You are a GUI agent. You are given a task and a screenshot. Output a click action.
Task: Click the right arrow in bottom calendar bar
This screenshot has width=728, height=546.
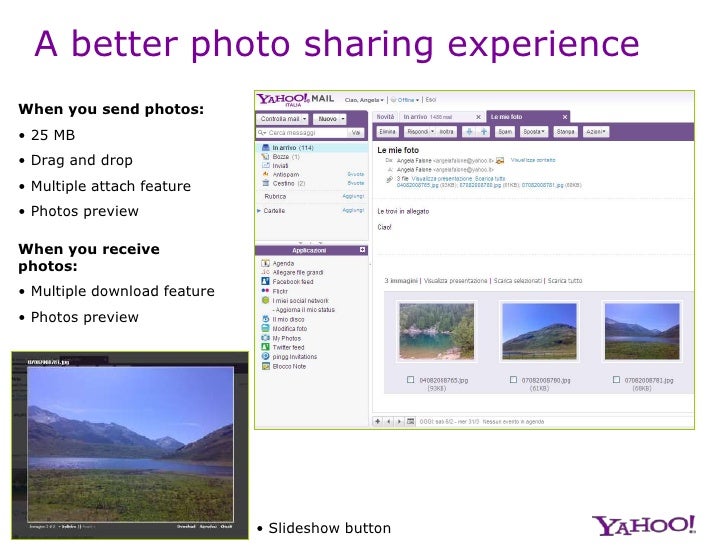click(399, 422)
